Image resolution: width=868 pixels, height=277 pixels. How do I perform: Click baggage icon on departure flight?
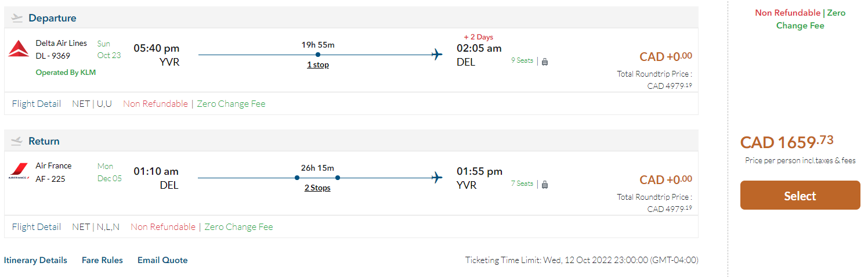(545, 61)
